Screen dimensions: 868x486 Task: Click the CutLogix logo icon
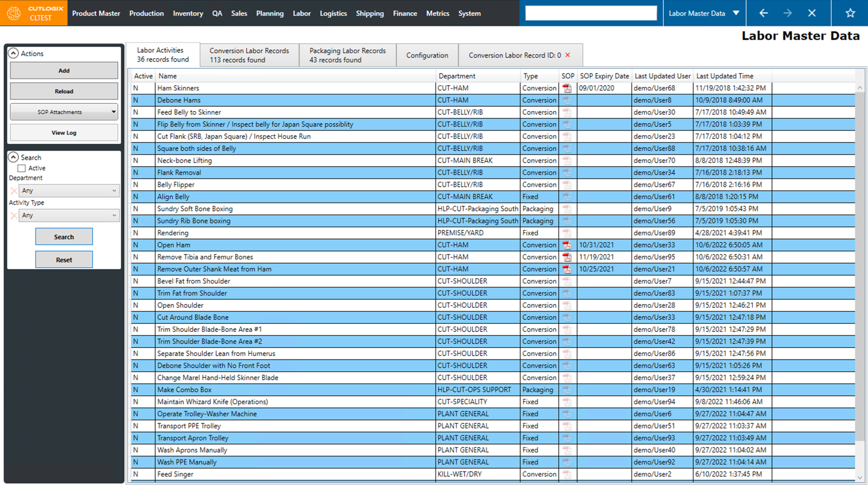coord(13,13)
